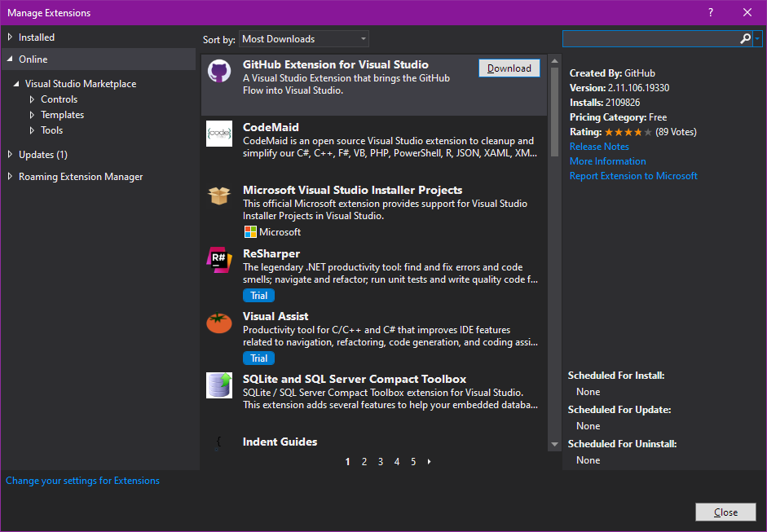
Task: Click the Indent Guides extension icon
Action: (x=219, y=442)
